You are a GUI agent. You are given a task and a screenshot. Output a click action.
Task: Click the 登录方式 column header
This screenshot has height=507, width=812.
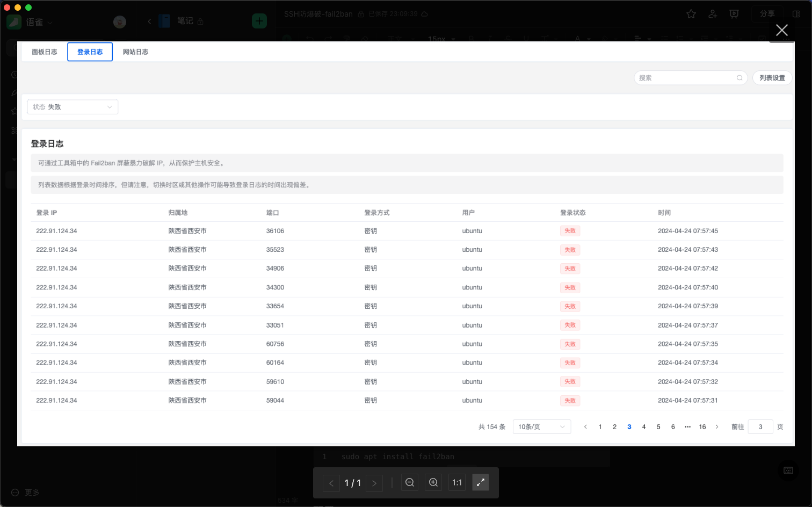[x=377, y=213]
